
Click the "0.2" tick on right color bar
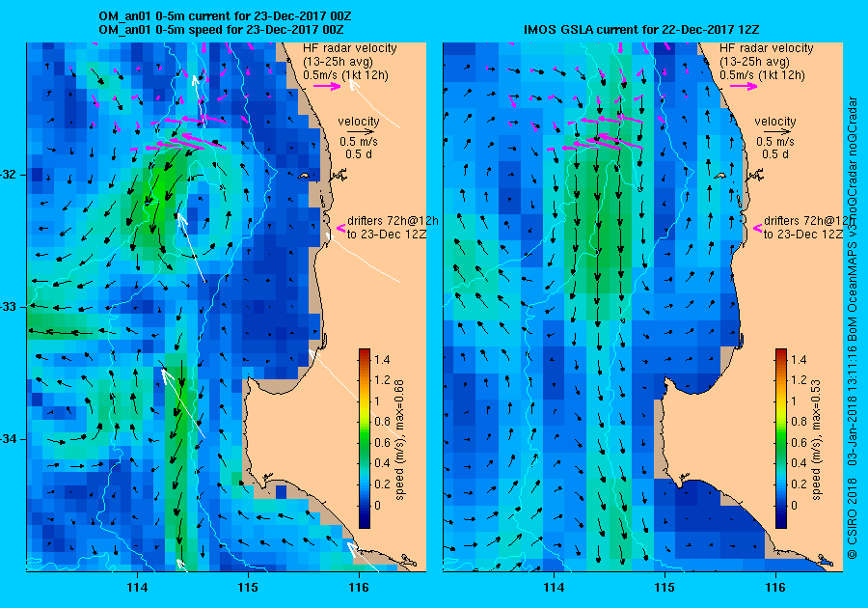(799, 484)
